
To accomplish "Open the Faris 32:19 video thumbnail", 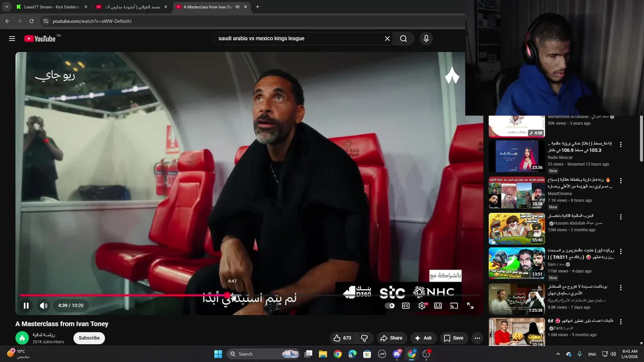I will tap(517, 333).
